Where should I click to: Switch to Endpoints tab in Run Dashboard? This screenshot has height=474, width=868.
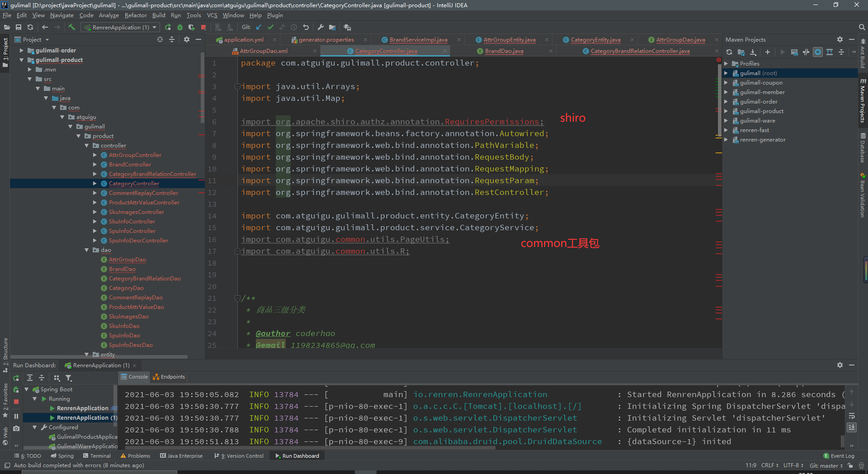(x=169, y=376)
